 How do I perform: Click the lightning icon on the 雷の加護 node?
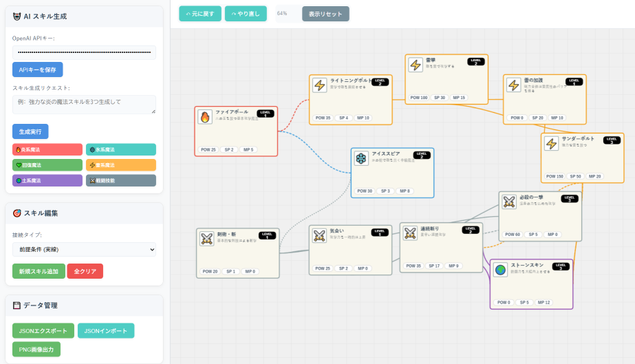click(514, 85)
